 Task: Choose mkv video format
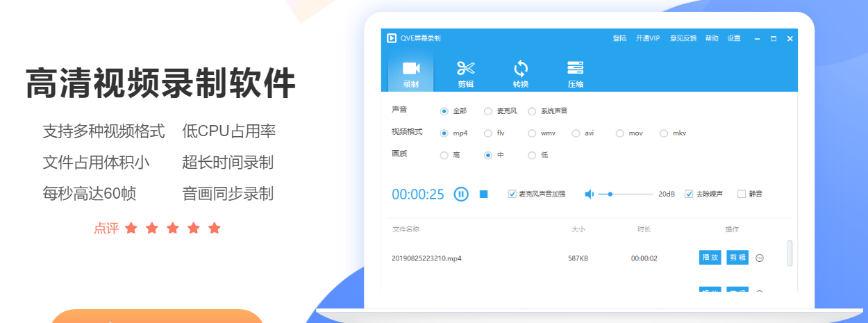(664, 133)
